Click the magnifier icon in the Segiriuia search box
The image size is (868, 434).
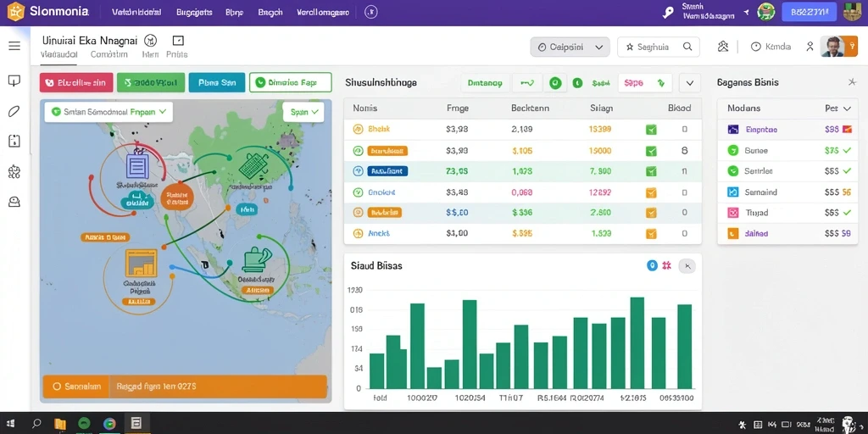pos(687,47)
